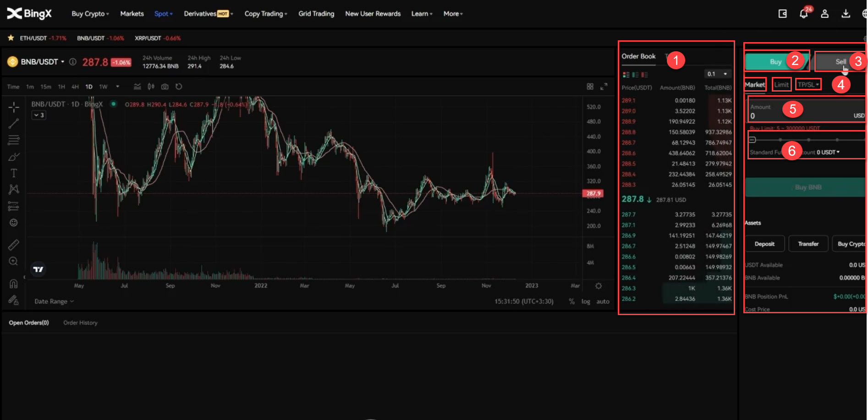Toggle lock all drawing tools
The image size is (868, 420).
pos(14,300)
